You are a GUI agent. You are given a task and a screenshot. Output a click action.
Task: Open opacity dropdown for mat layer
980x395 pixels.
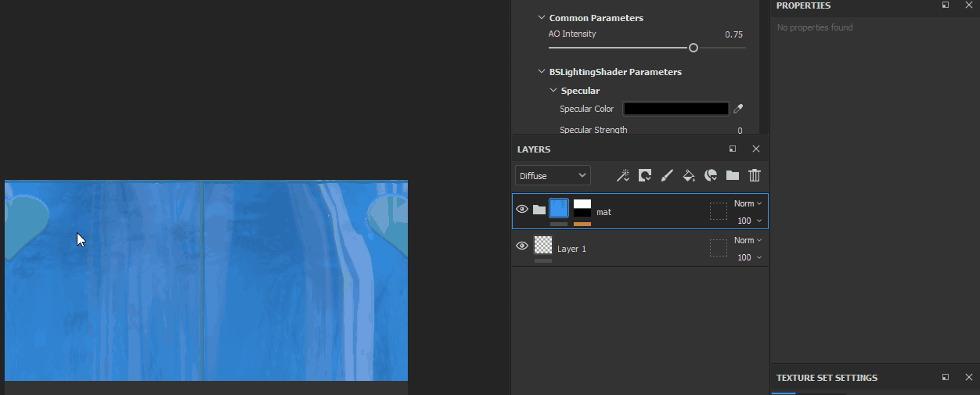(749, 221)
